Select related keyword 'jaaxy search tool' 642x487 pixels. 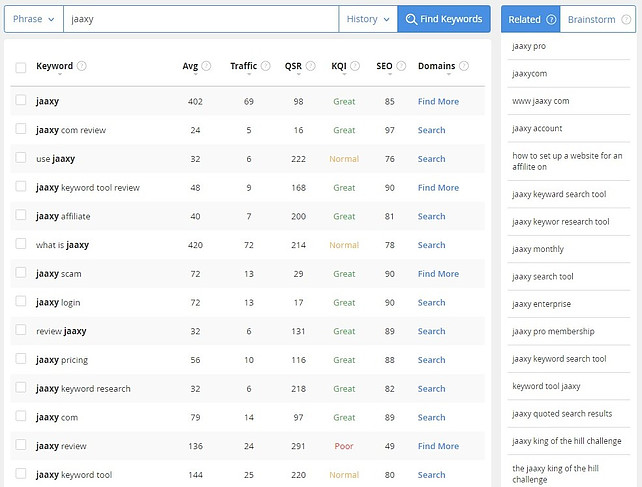pyautogui.click(x=543, y=276)
